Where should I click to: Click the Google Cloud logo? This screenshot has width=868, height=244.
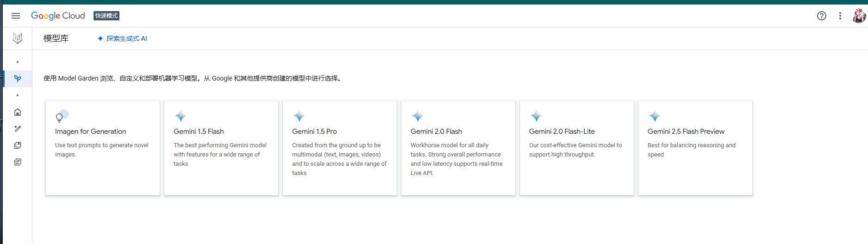tap(58, 16)
